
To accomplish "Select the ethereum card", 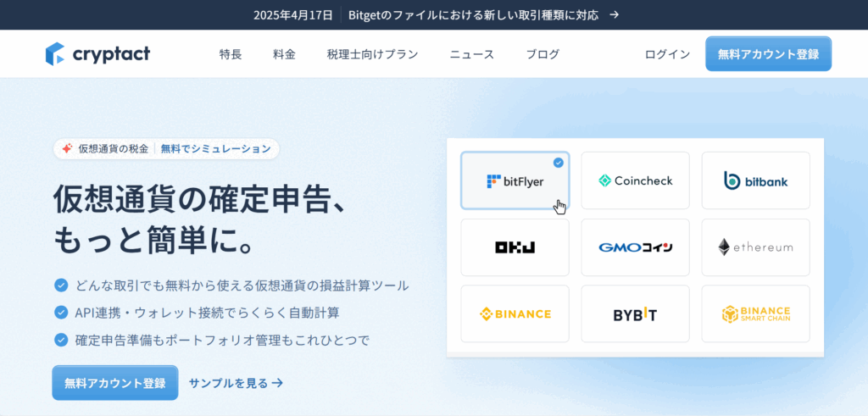I will point(755,247).
